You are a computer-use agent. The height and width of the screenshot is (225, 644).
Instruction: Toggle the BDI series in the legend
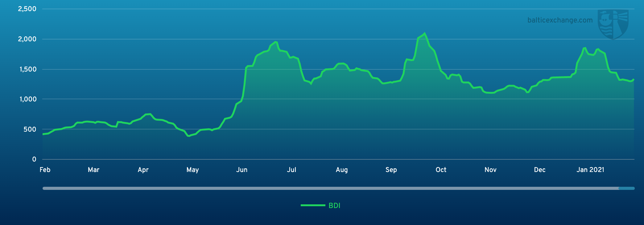click(320, 206)
